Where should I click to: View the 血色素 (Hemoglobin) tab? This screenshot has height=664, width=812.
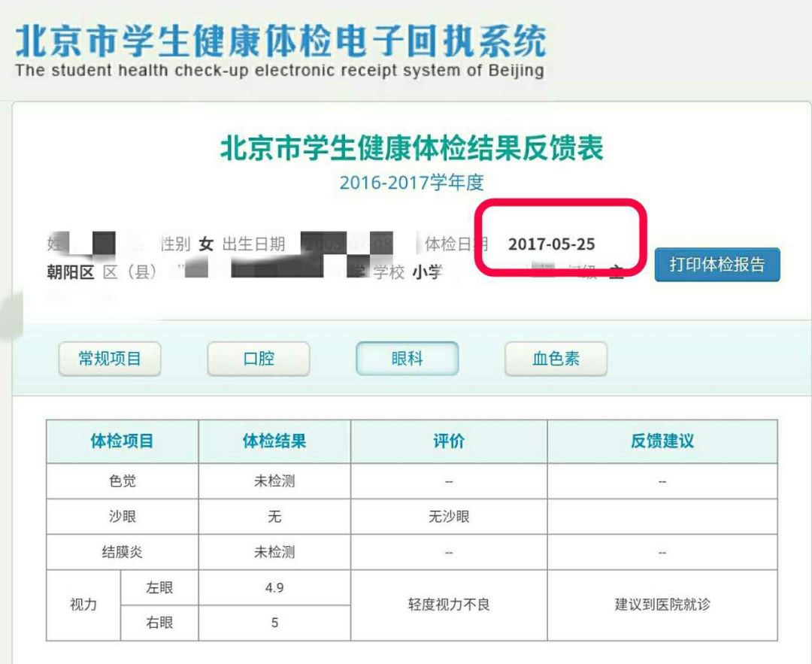(x=556, y=359)
